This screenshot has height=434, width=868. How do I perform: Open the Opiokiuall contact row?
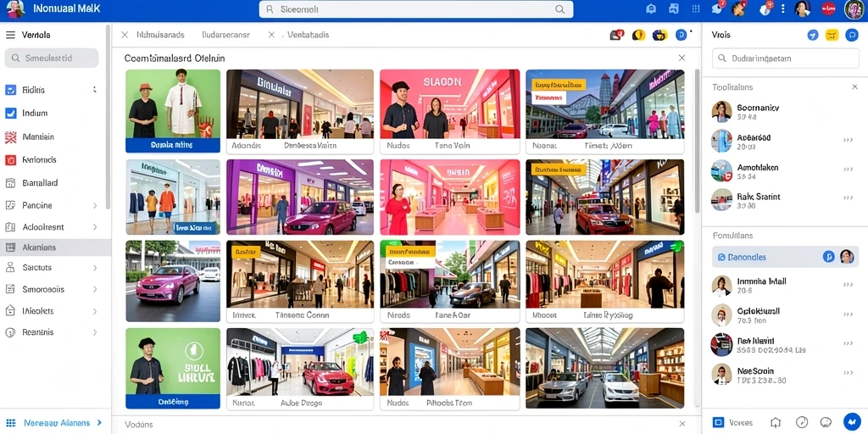pos(785,315)
